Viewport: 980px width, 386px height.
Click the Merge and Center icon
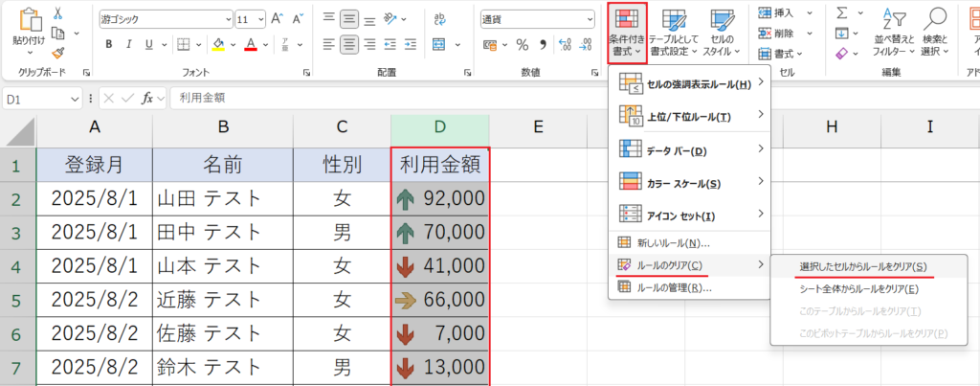[x=438, y=44]
